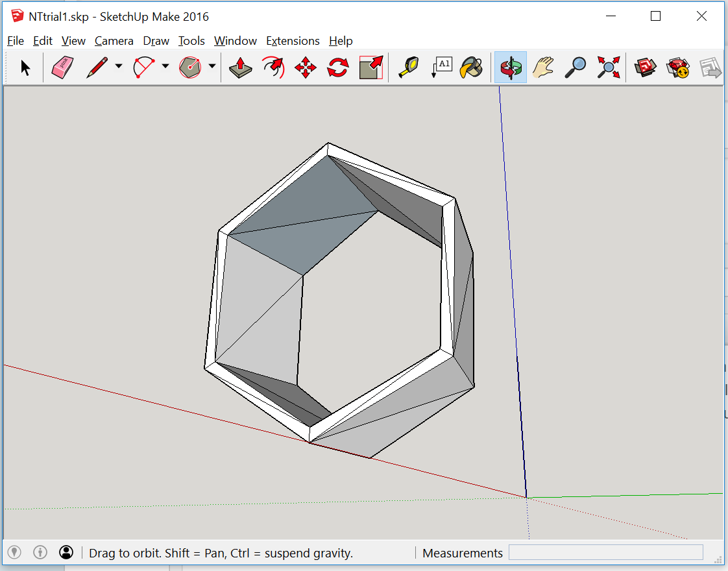728x571 pixels.
Task: Click Zoom Extents to fit the model
Action: [608, 67]
